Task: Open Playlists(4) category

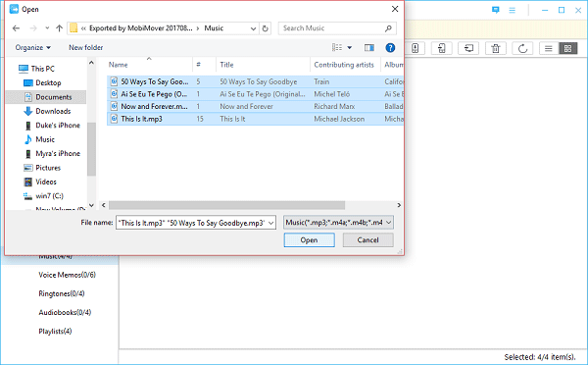Action: point(55,332)
